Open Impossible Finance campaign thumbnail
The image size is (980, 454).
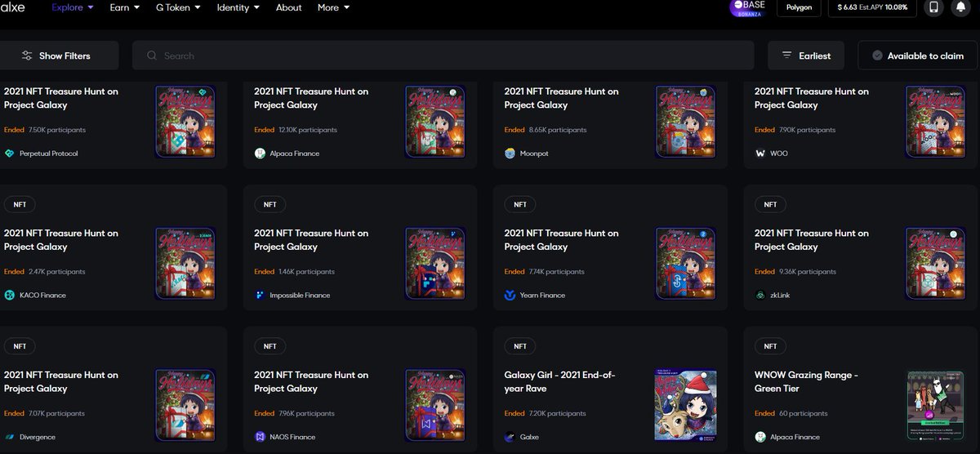pyautogui.click(x=435, y=263)
